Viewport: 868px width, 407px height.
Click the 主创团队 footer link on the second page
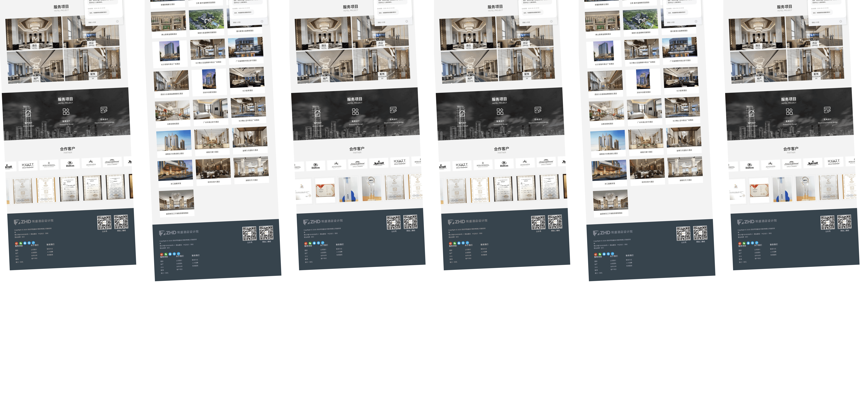tap(179, 263)
